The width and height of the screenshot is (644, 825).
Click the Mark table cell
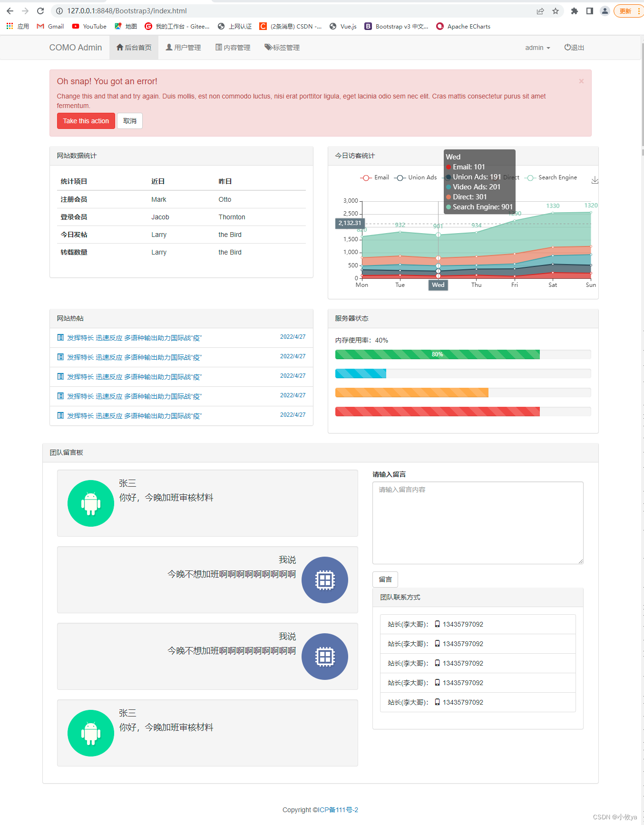coord(159,199)
